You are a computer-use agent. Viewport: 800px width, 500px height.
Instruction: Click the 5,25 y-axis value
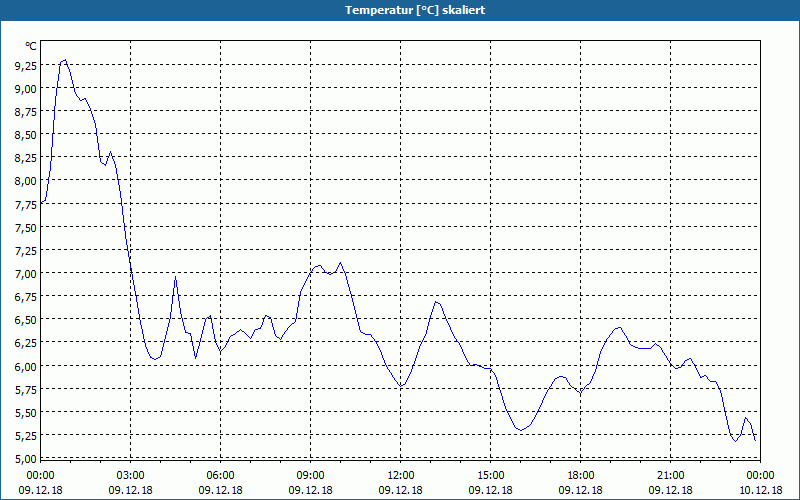[x=26, y=436]
